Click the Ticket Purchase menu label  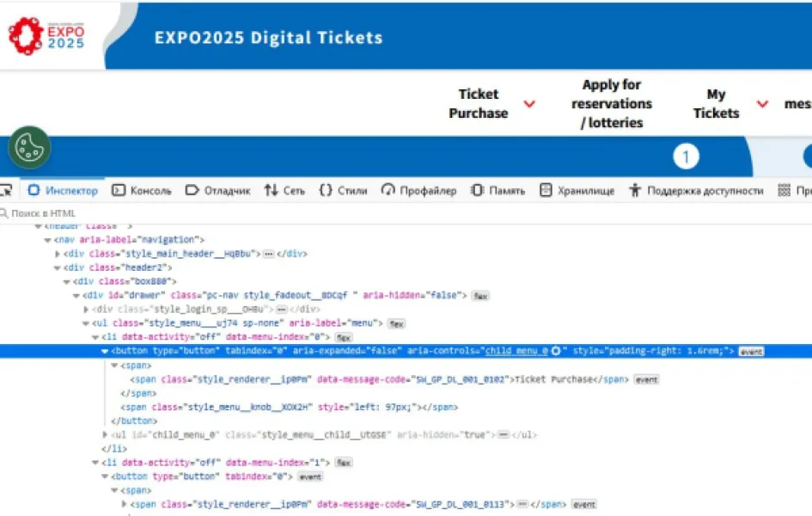pos(479,103)
